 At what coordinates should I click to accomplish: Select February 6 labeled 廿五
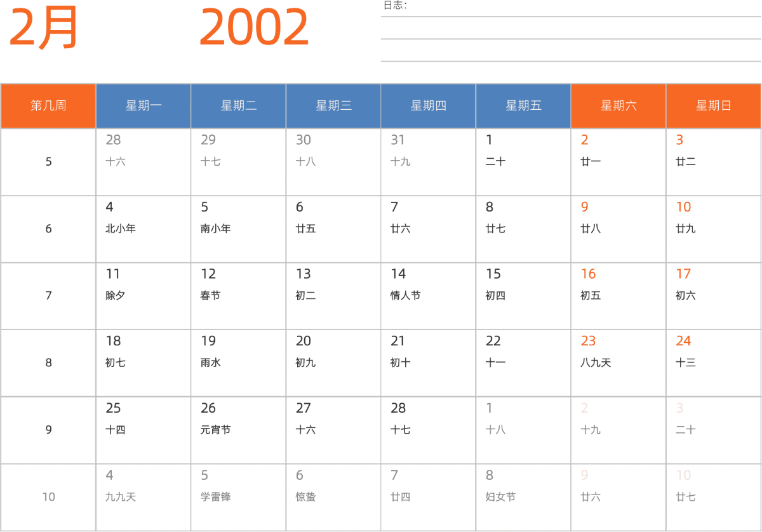333,229
